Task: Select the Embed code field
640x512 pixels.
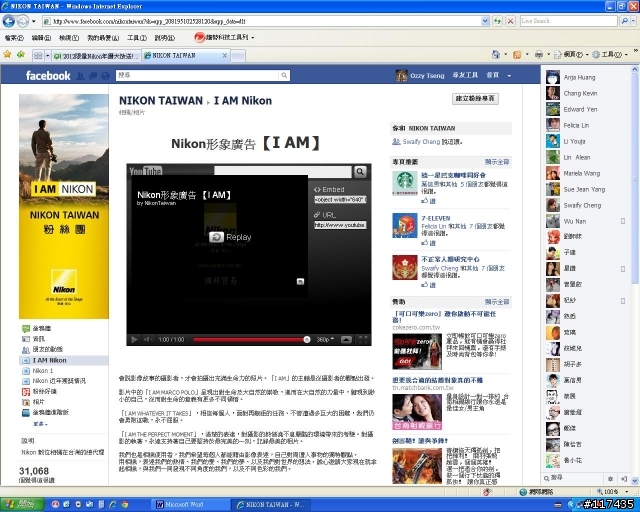Action: [340, 200]
